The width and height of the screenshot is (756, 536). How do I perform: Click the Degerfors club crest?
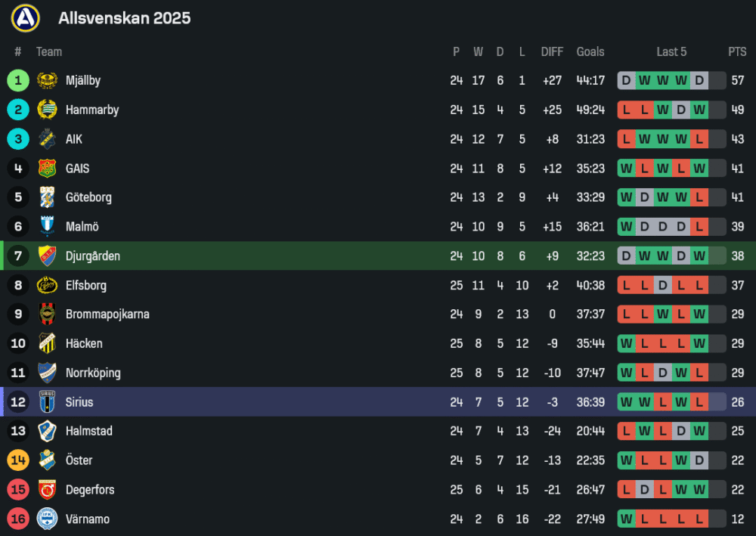(x=47, y=490)
